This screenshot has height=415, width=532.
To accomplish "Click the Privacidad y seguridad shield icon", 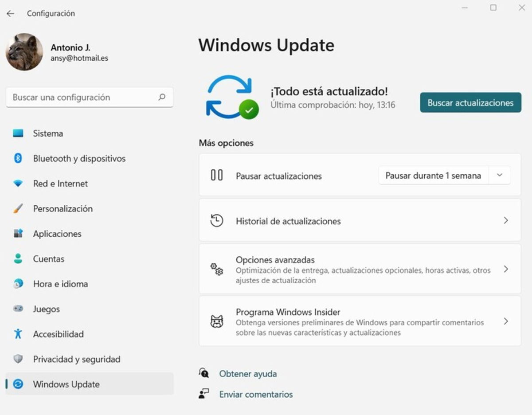I will point(18,359).
